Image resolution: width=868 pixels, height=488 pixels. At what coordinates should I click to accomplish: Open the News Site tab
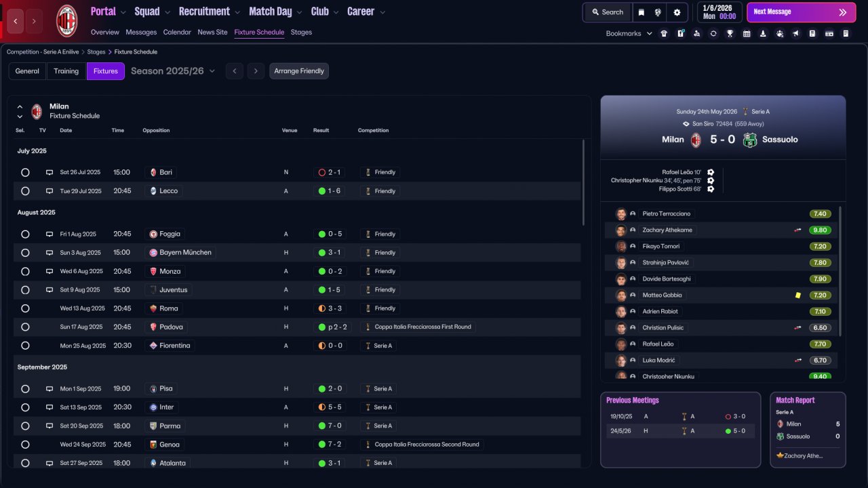[213, 32]
